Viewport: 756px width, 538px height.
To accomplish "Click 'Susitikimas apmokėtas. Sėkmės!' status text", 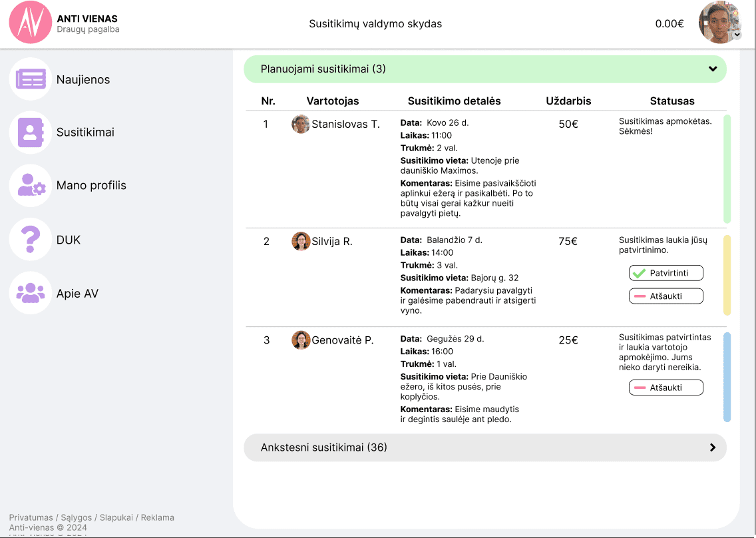I will pyautogui.click(x=665, y=126).
